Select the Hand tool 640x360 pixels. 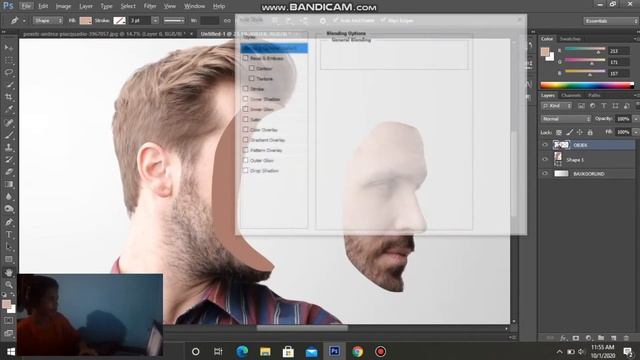(9, 273)
